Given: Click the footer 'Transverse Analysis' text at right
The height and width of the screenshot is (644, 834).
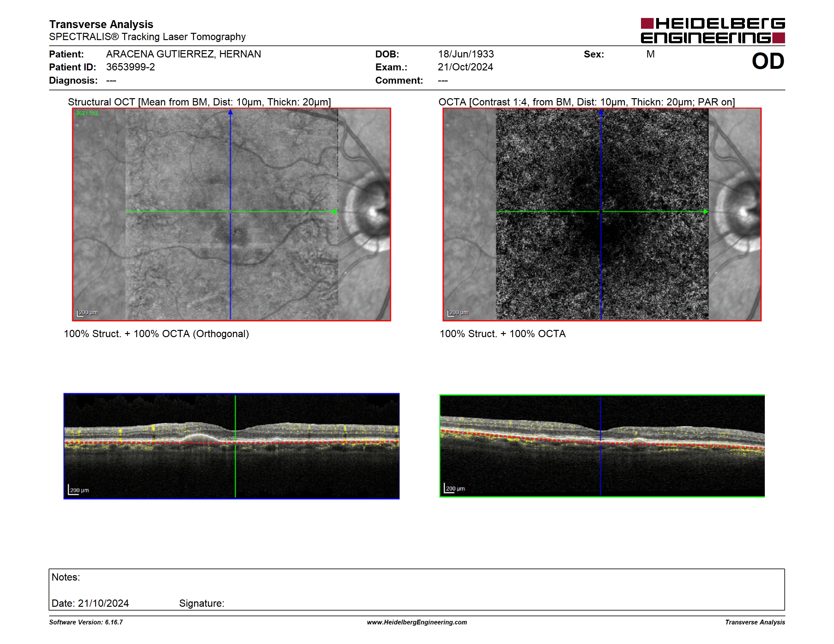Looking at the screenshot, I should pyautogui.click(x=755, y=622).
